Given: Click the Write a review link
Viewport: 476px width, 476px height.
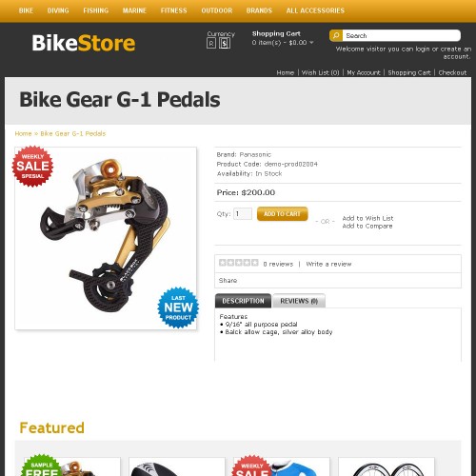Looking at the screenshot, I should [328, 264].
